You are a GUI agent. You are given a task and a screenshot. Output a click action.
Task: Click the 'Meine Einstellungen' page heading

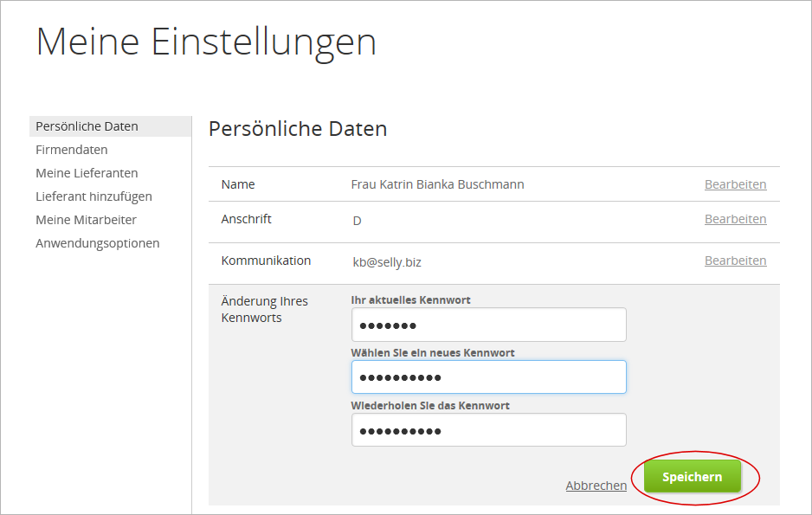tap(206, 42)
